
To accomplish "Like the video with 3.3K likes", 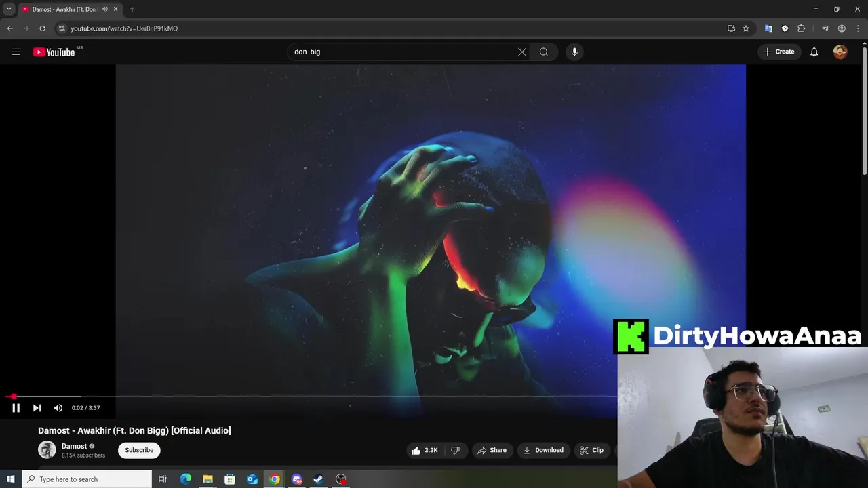I will click(x=425, y=450).
